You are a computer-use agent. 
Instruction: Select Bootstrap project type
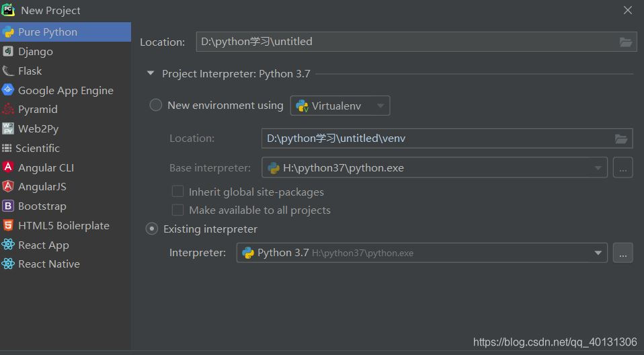tap(65, 206)
